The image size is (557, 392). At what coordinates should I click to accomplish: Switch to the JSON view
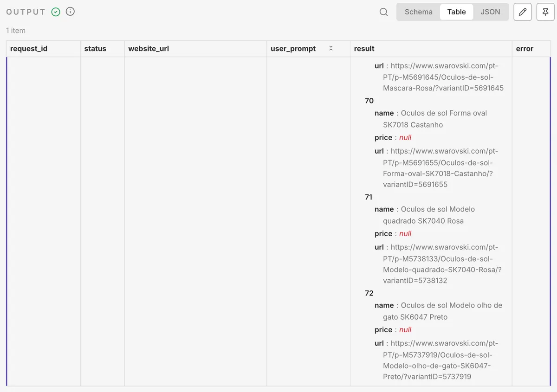click(x=490, y=12)
